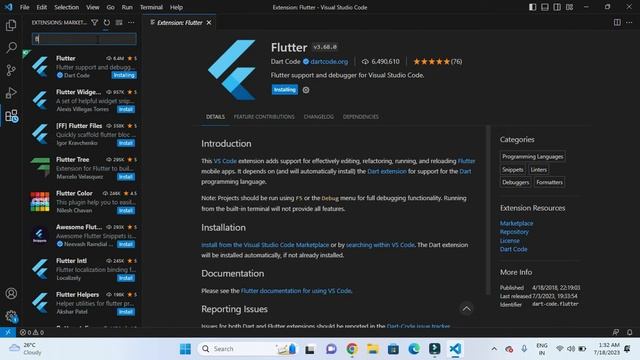640x360 pixels.
Task: Select Awesome Flutter Snippets in the list
Action: 82,236
